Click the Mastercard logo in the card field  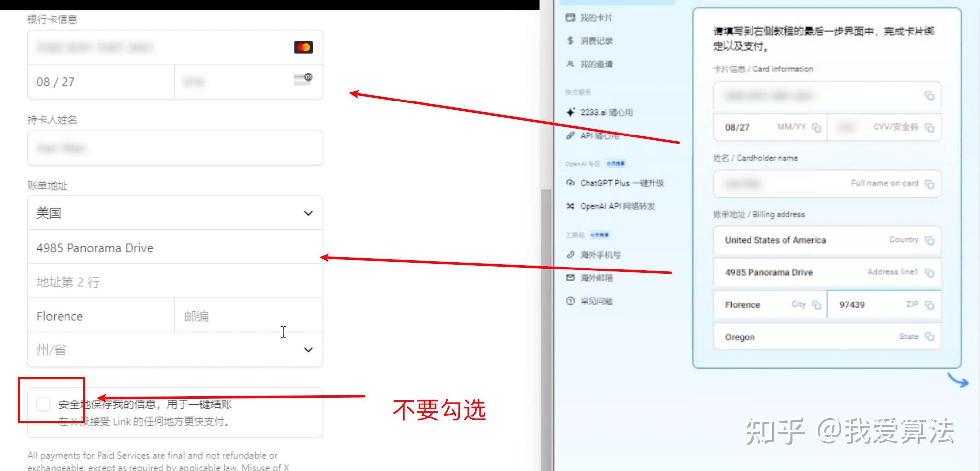[x=303, y=47]
